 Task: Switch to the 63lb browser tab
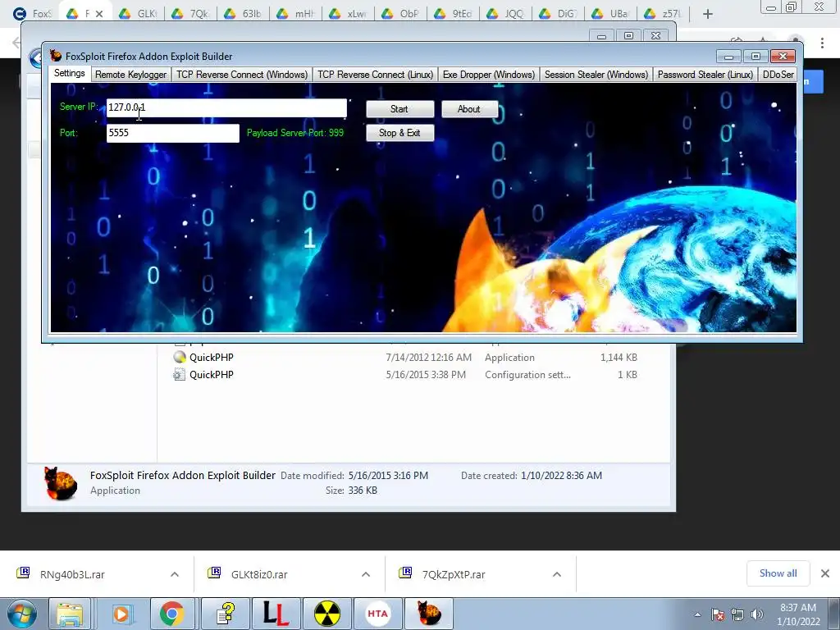click(x=243, y=14)
